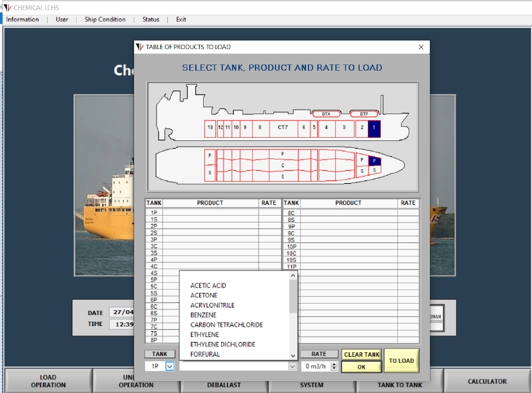Screen dimensions: 532x393
Task: Choose BENZENE from the product list
Action: coord(203,315)
